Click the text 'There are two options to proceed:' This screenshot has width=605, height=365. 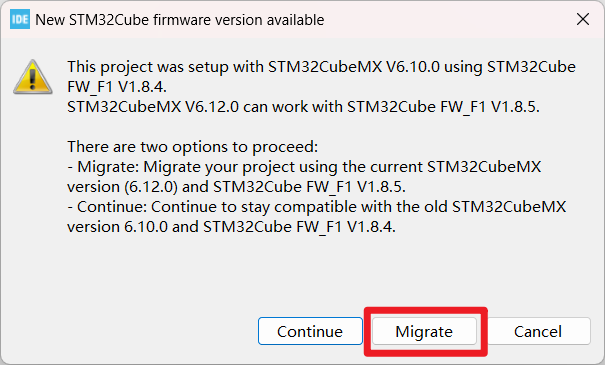193,147
